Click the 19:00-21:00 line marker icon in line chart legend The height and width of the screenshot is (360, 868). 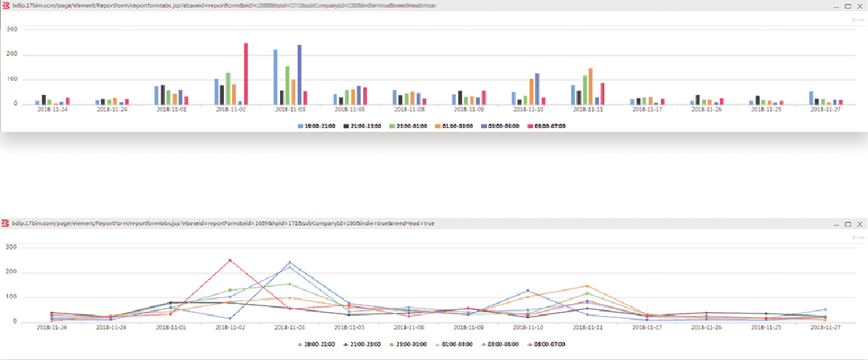tap(301, 344)
